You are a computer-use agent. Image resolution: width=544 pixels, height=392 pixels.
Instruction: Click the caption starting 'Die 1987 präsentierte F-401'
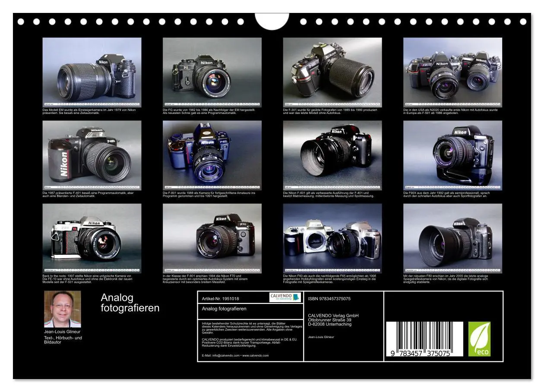pyautogui.click(x=88, y=194)
